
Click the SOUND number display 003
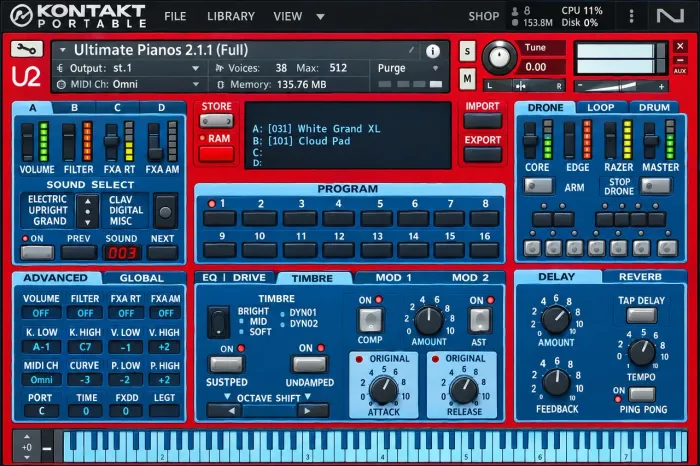coord(122,253)
